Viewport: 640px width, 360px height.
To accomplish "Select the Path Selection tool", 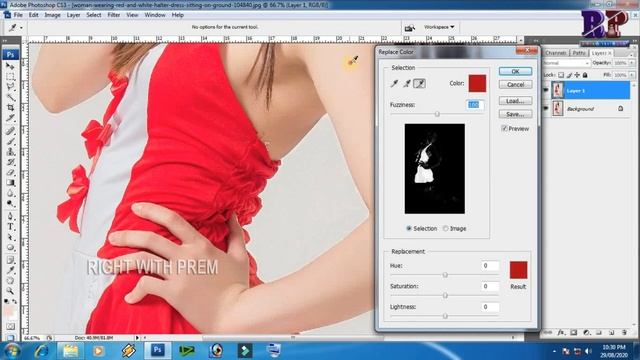I will pyautogui.click(x=11, y=237).
